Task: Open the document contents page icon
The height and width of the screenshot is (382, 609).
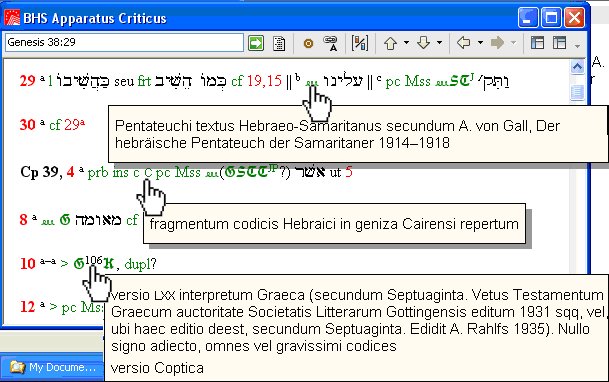Action: click(279, 43)
